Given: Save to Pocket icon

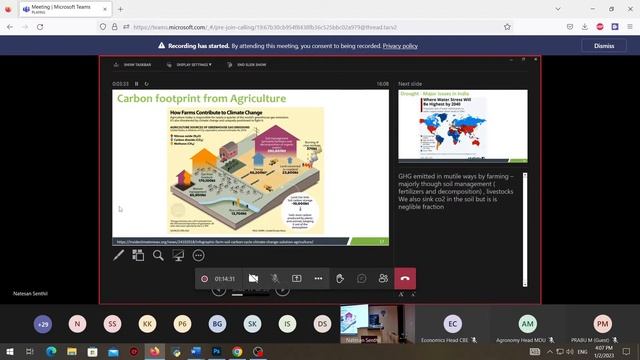Looking at the screenshot, I should click(570, 27).
